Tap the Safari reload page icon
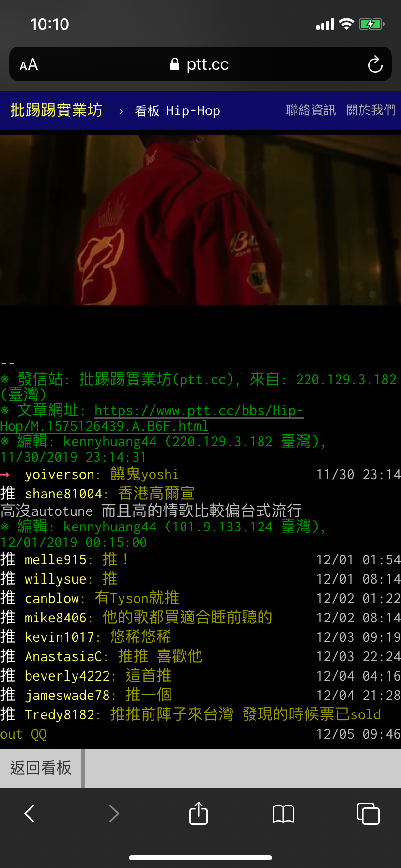 375,64
